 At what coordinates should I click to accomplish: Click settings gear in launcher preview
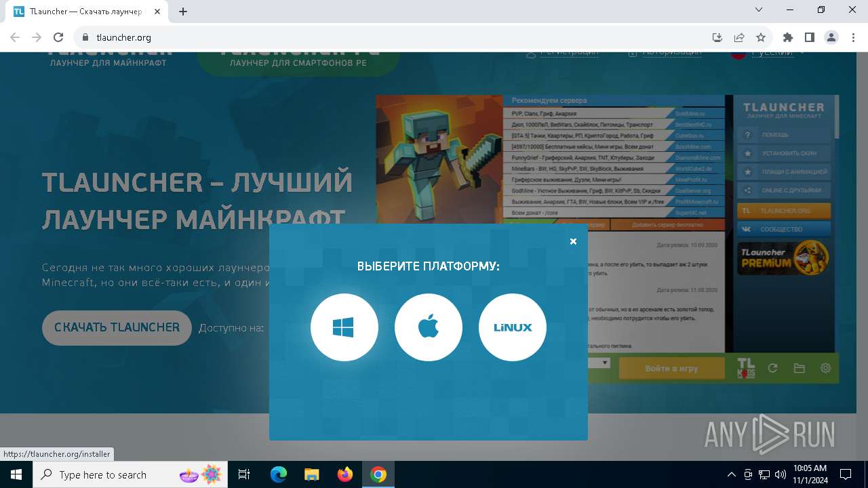(x=825, y=368)
